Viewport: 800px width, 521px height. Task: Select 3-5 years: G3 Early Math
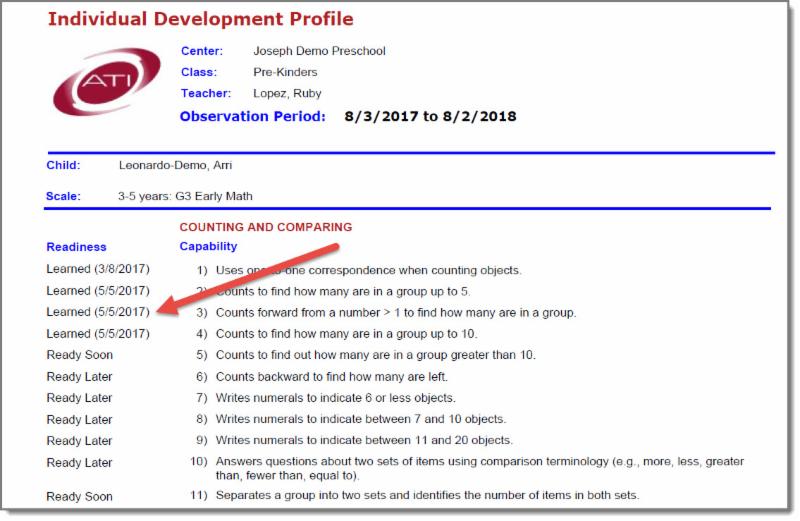[x=185, y=196]
